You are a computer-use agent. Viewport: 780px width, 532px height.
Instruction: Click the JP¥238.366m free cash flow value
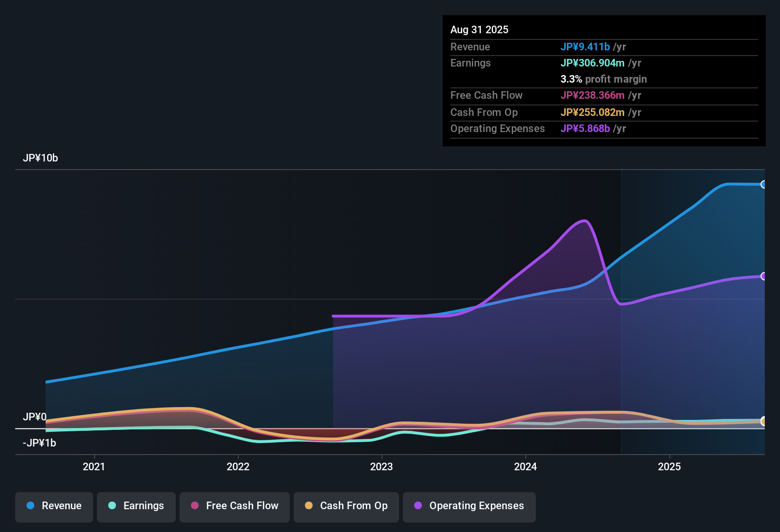click(x=592, y=95)
